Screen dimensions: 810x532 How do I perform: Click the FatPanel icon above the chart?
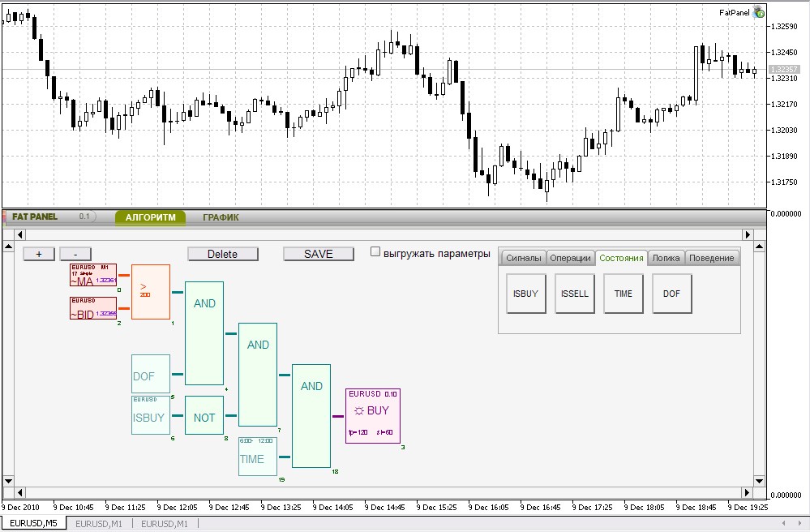[x=757, y=12]
